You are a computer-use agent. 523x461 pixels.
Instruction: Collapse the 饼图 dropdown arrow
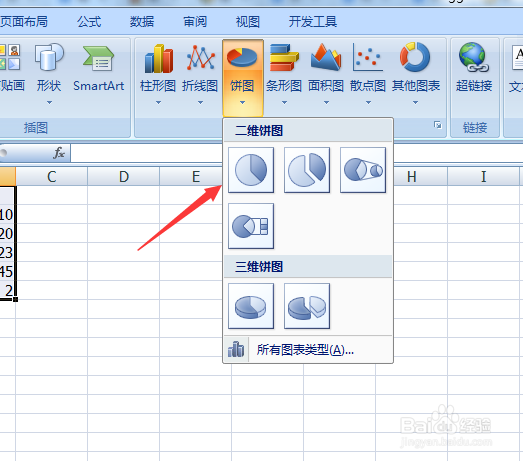(x=242, y=103)
